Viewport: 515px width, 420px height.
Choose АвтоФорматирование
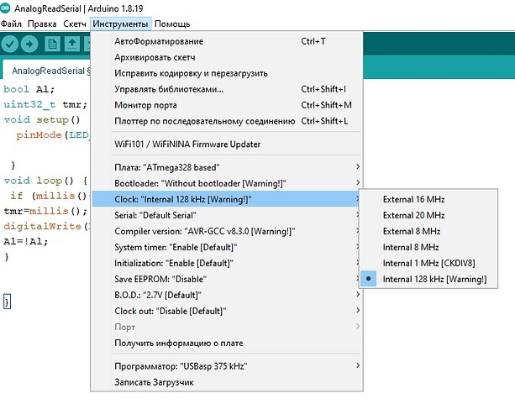tap(227, 41)
